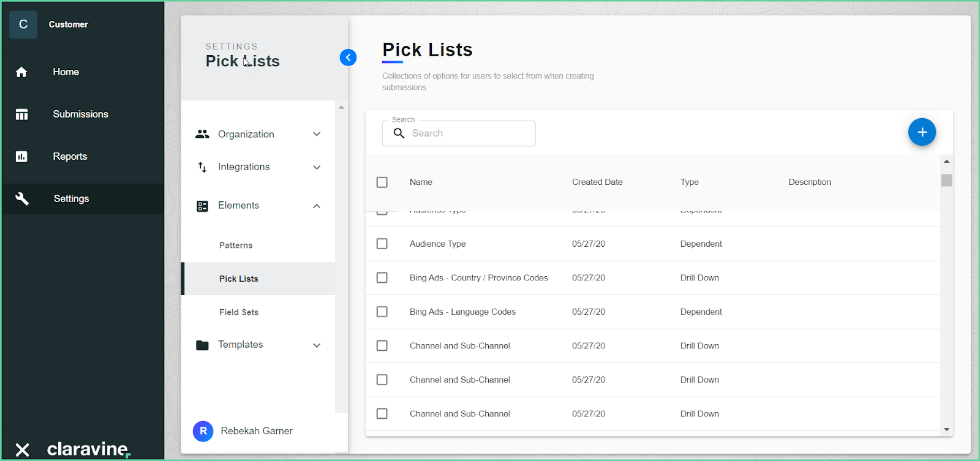This screenshot has height=461, width=980.
Task: Expand the Integrations chevron
Action: 317,167
